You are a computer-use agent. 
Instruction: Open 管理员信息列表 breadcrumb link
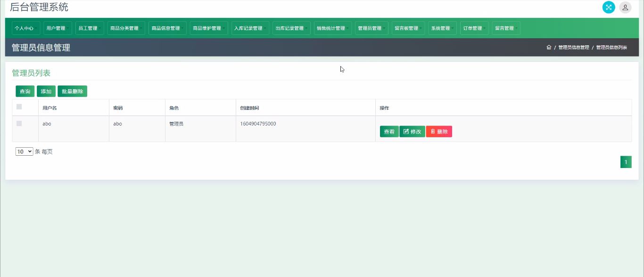pyautogui.click(x=611, y=48)
